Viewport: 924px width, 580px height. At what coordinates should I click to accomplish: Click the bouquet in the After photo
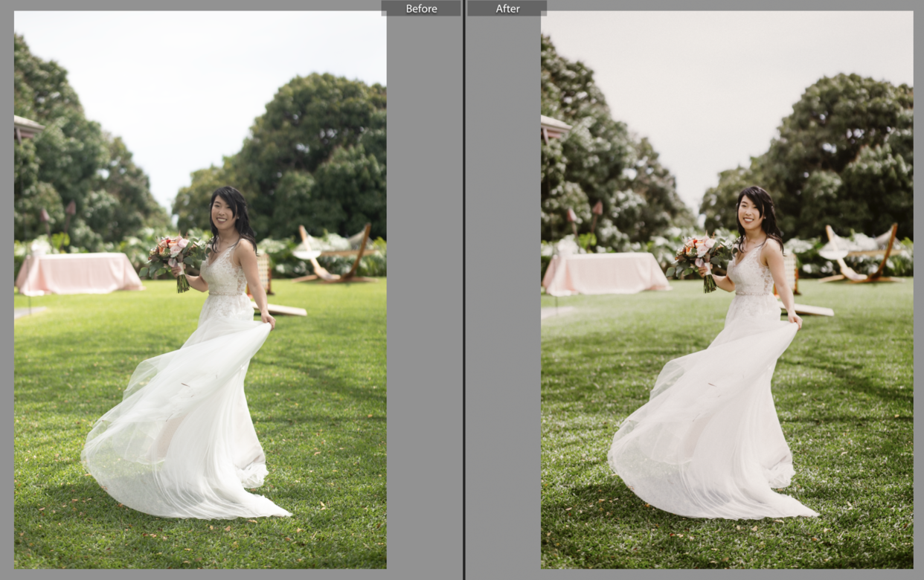(700, 257)
